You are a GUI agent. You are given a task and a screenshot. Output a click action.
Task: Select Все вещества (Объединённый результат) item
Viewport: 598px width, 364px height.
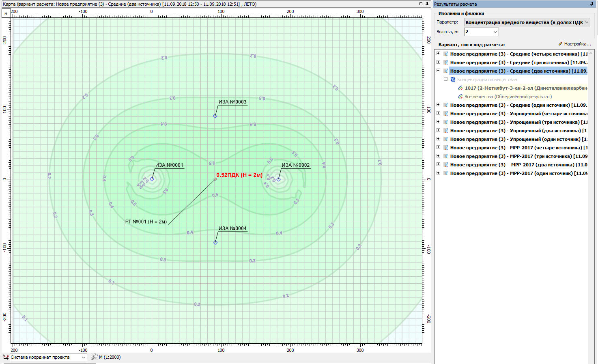point(508,97)
